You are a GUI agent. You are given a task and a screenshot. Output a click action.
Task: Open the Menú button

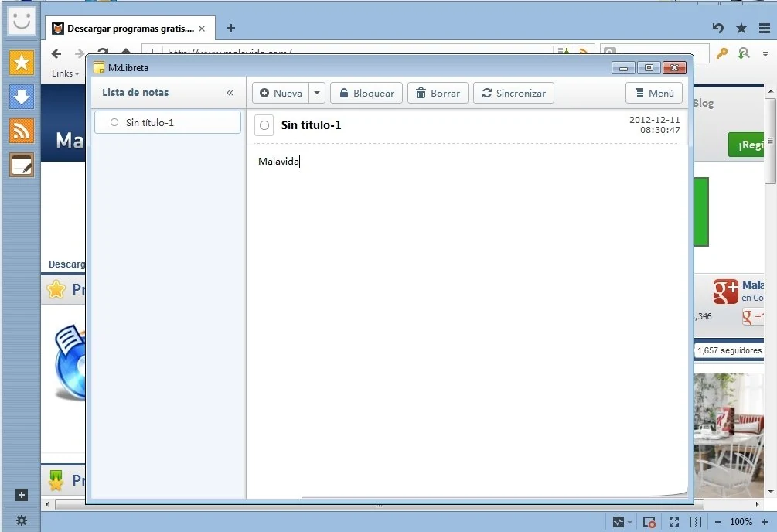(654, 93)
